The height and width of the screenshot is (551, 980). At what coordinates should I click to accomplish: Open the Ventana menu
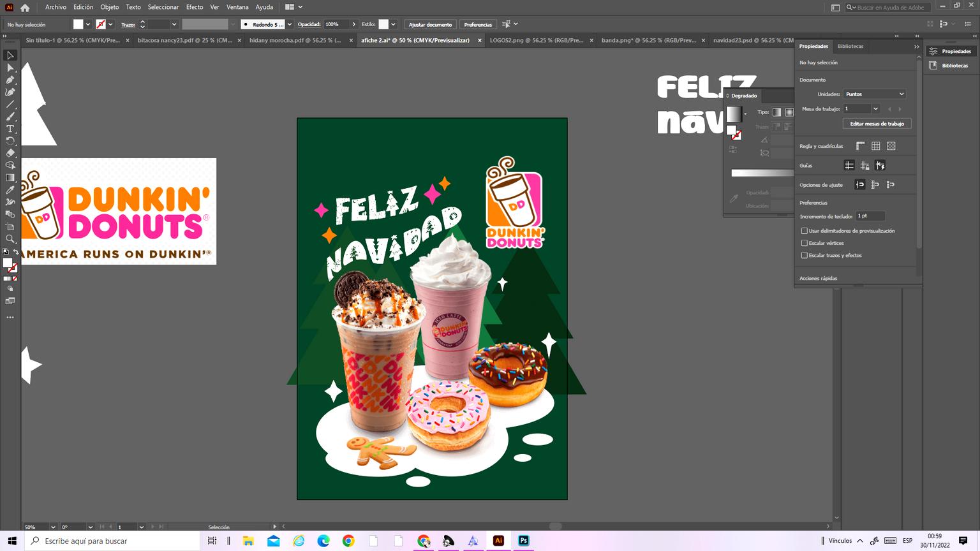click(237, 7)
